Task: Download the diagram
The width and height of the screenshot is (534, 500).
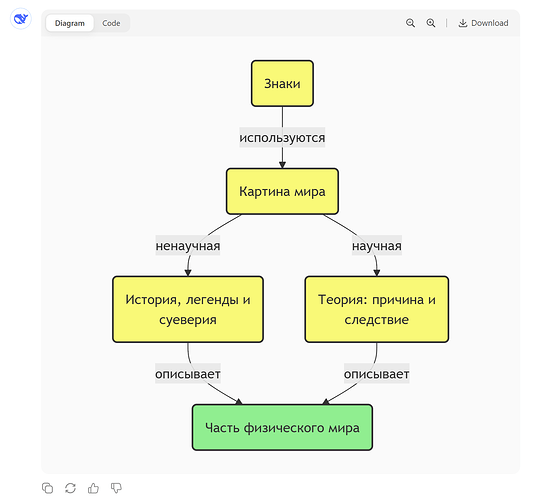Action: click(x=483, y=23)
